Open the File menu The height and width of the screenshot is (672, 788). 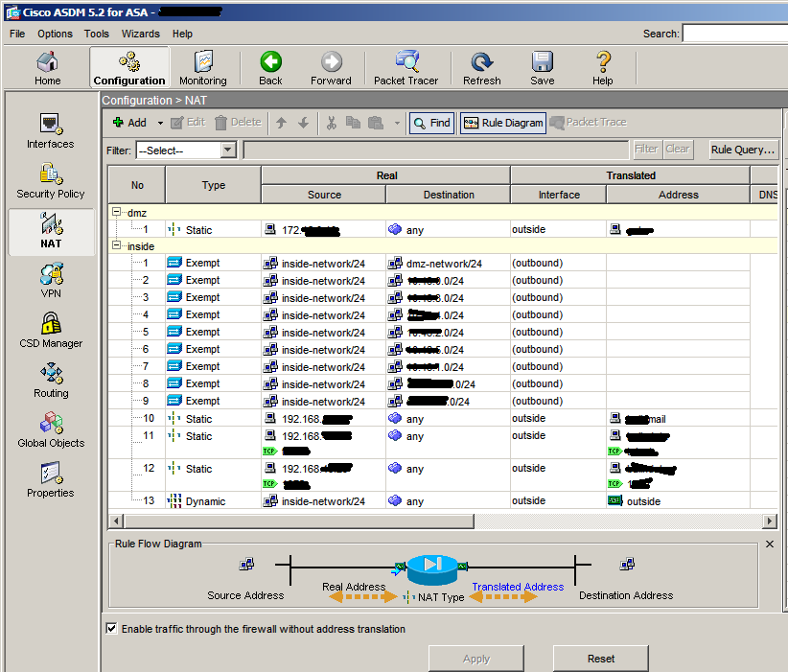click(17, 34)
